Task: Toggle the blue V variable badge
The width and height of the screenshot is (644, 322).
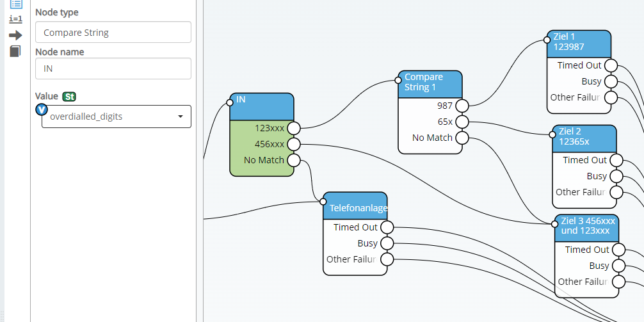Action: coord(42,109)
